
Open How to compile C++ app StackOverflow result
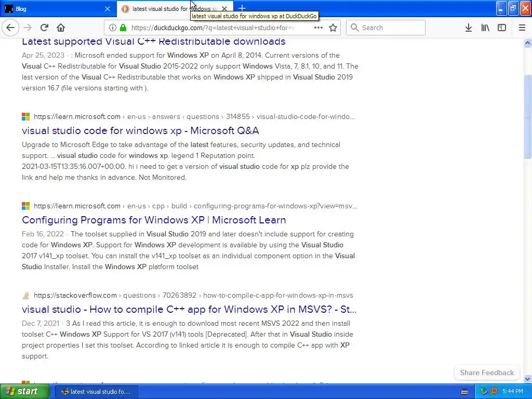189,309
